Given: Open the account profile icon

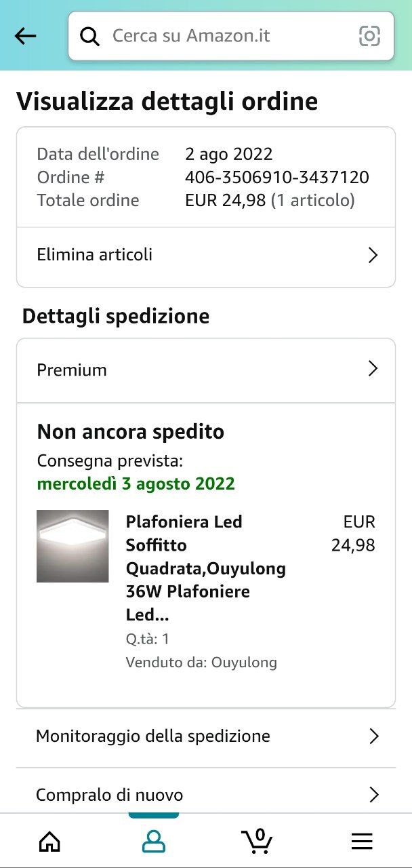Looking at the screenshot, I should tap(154, 842).
